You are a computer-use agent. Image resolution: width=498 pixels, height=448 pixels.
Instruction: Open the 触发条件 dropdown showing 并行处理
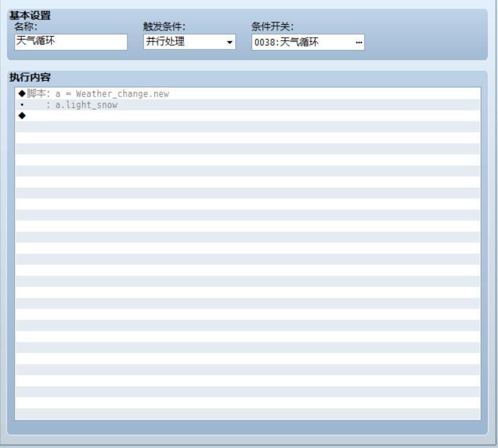tap(189, 42)
